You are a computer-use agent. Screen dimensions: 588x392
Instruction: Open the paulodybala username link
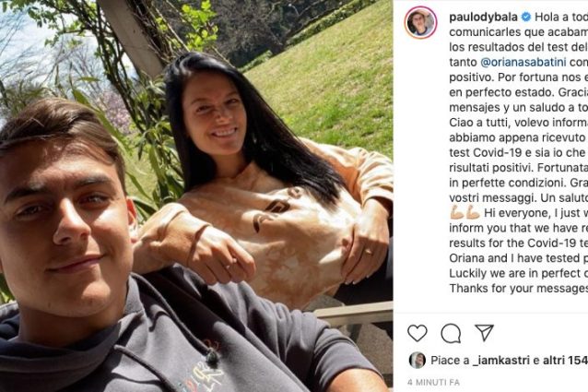pyautogui.click(x=483, y=17)
